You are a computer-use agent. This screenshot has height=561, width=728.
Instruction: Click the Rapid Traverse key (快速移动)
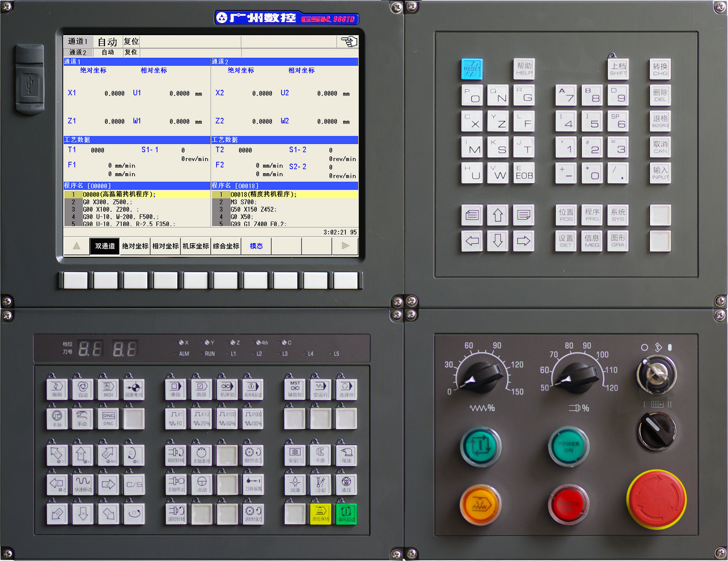coord(83,484)
